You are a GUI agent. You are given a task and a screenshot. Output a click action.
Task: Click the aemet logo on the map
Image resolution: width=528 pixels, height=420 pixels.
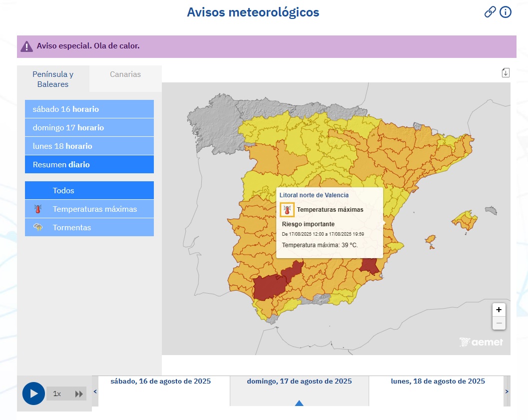tap(481, 342)
